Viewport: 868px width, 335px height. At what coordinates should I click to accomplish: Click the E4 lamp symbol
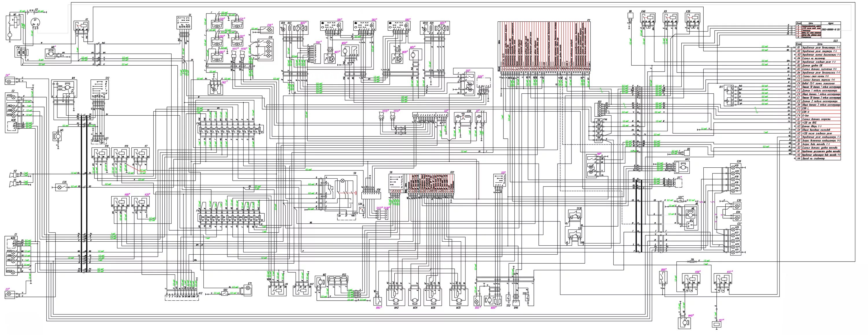click(x=10, y=81)
